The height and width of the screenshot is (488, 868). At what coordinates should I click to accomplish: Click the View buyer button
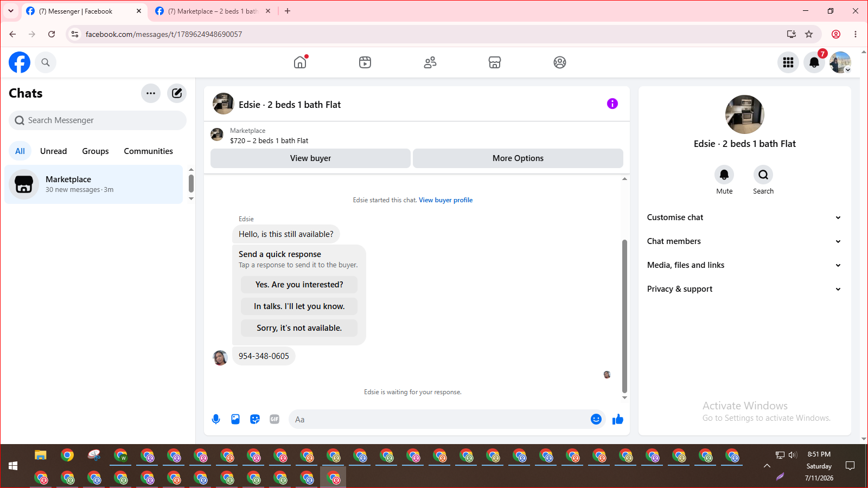coord(310,158)
